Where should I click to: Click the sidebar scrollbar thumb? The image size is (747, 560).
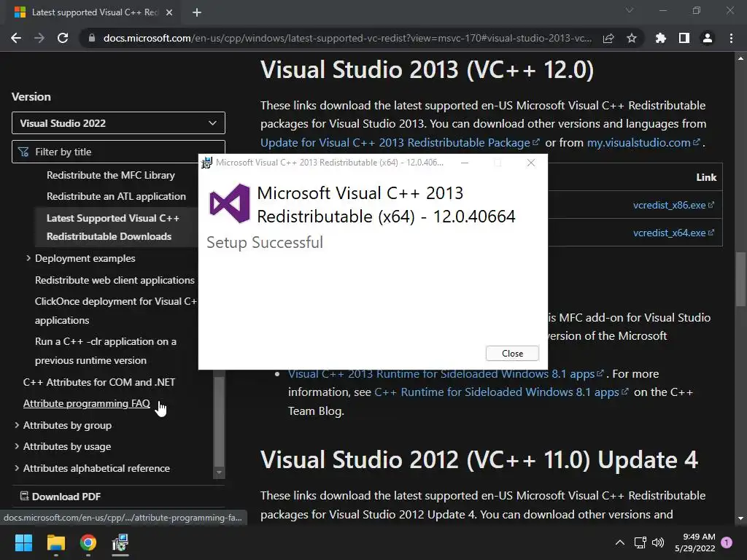click(219, 421)
